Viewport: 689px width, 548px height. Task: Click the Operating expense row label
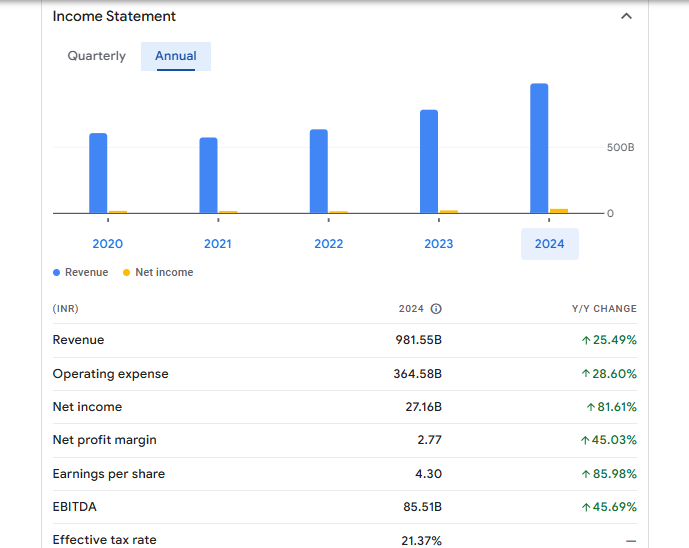pyautogui.click(x=110, y=374)
